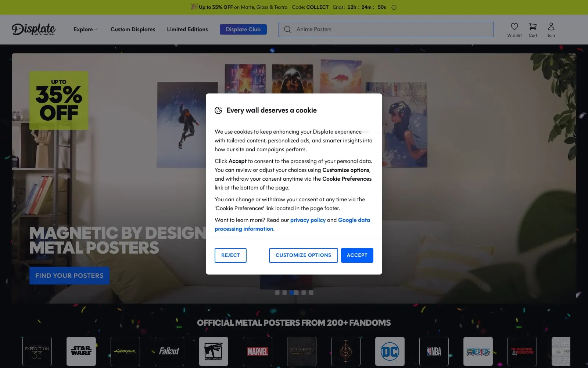Image resolution: width=588 pixels, height=368 pixels.
Task: Open the privacy policy link
Action: (308, 220)
